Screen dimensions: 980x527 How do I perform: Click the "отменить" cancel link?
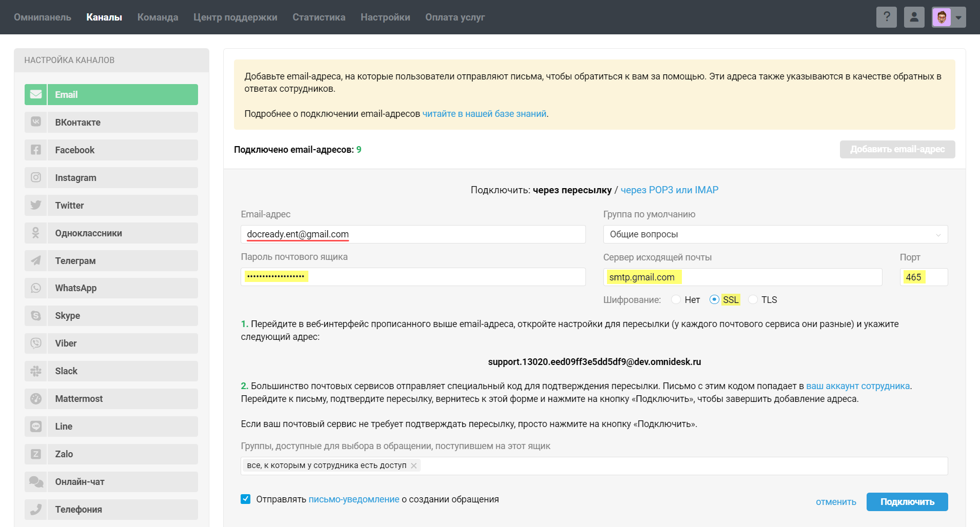pos(835,502)
